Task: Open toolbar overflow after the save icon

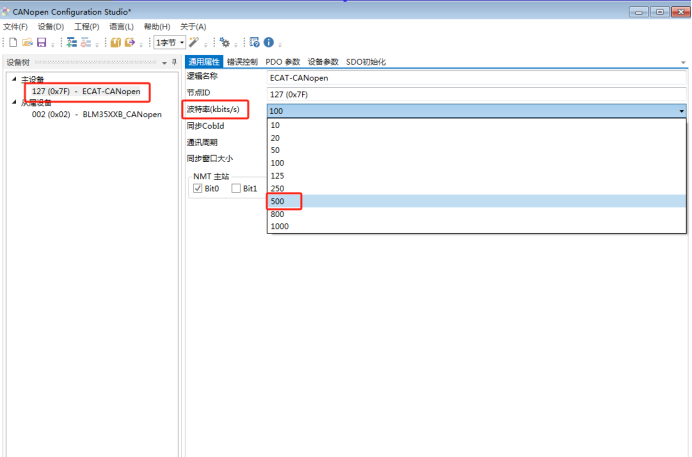Action: point(53,44)
